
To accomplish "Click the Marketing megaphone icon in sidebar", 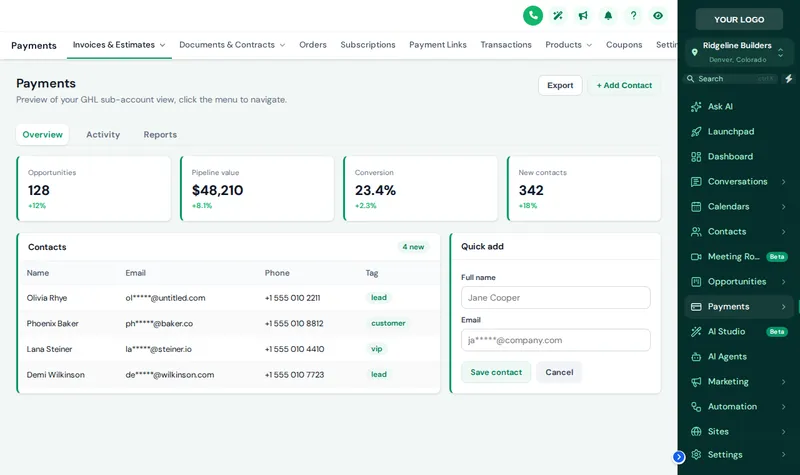I will (696, 382).
